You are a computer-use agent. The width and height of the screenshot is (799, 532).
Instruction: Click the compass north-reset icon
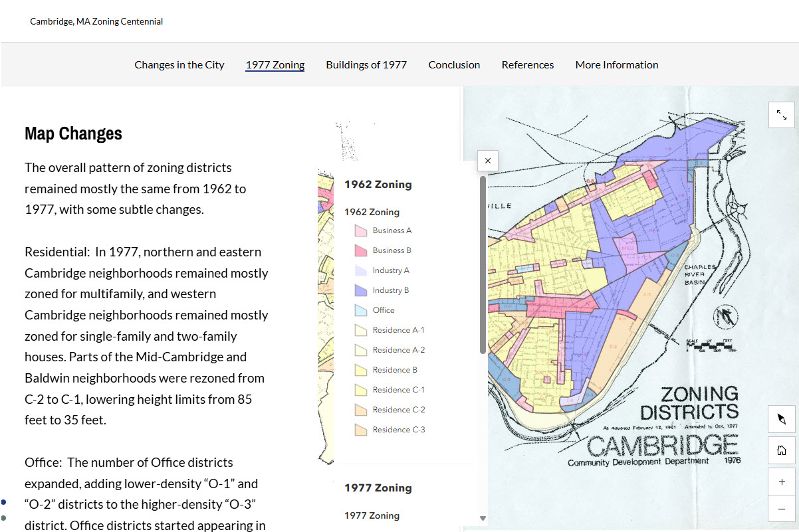pyautogui.click(x=781, y=419)
